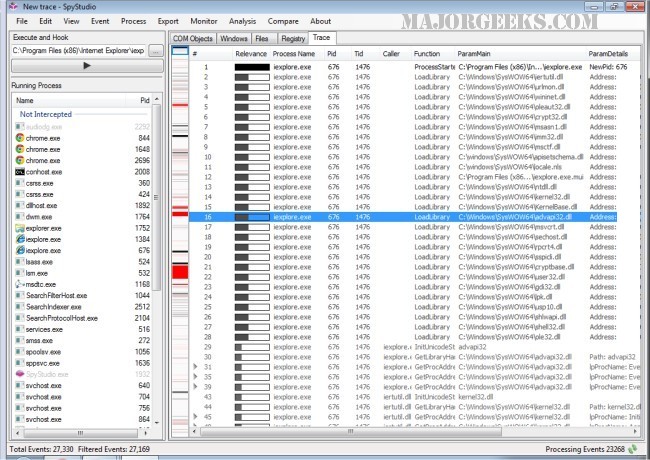Viewport: 650px width, 460px height.
Task: Click the dllhost.exe process icon
Action: [x=20, y=206]
